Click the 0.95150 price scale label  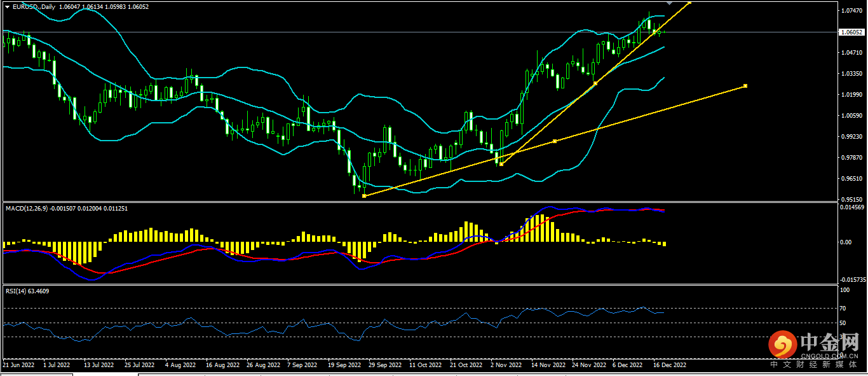click(850, 199)
